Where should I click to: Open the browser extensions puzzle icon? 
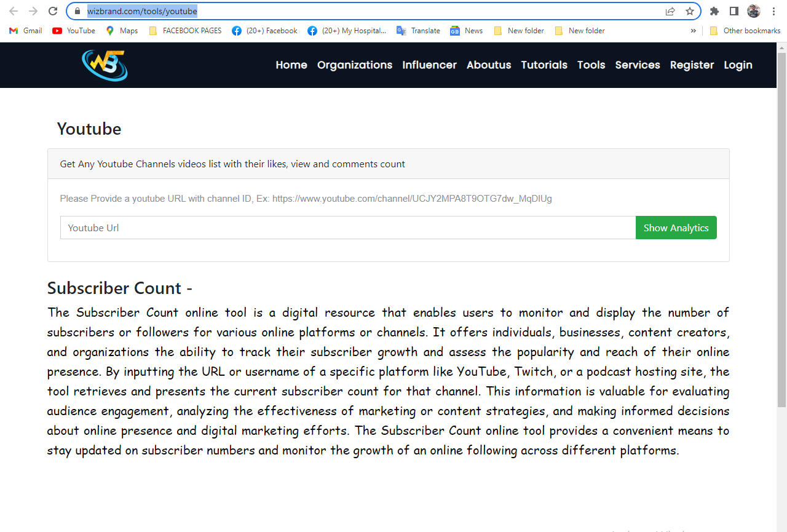714,10
